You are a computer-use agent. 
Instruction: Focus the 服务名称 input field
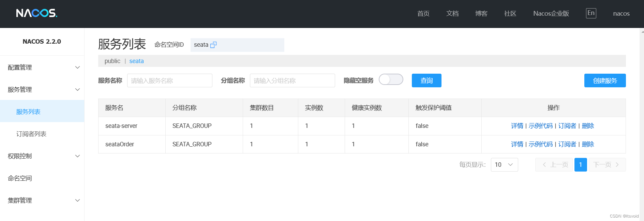(x=170, y=80)
